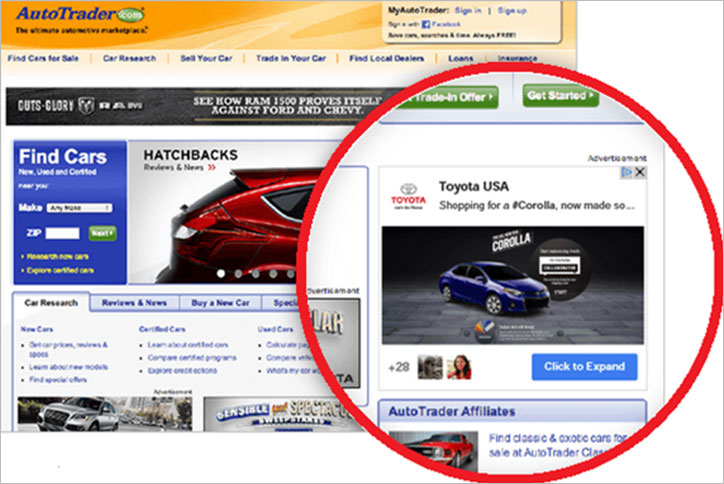
Task: Click the silver car advertisement thumbnail
Action: (x=104, y=414)
